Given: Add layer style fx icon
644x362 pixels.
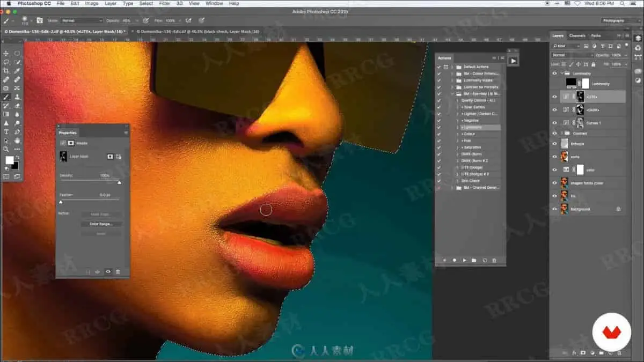Looking at the screenshot, I should [574, 353].
